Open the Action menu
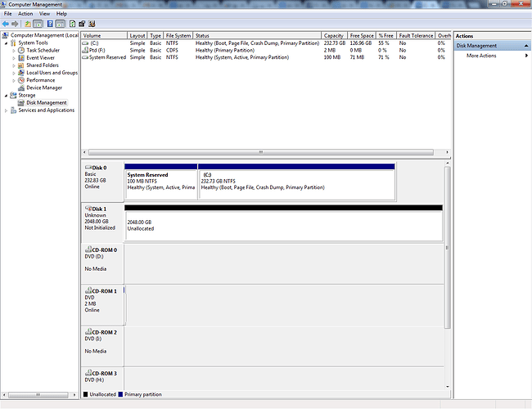532x409 pixels. click(x=25, y=14)
